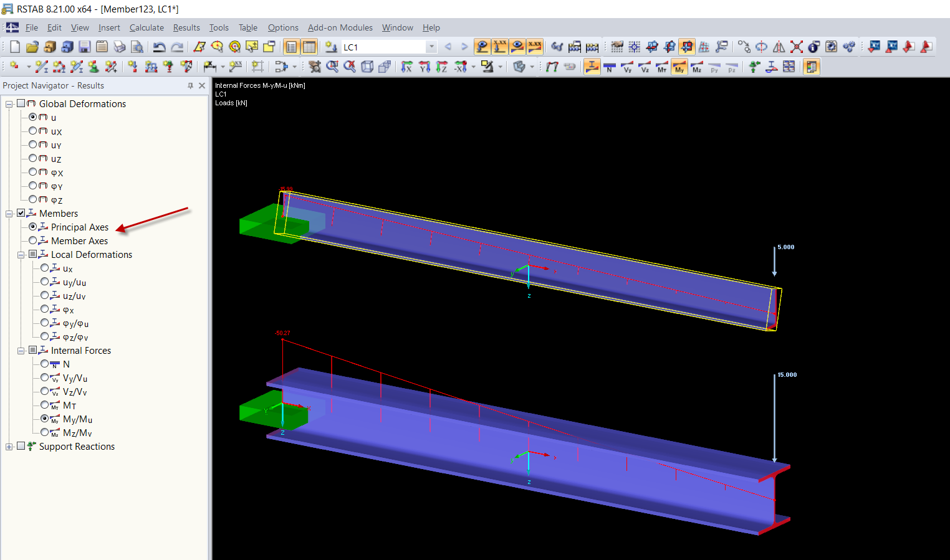Click the Mт torsion toolbar icon
The height and width of the screenshot is (560, 950).
coord(662,67)
